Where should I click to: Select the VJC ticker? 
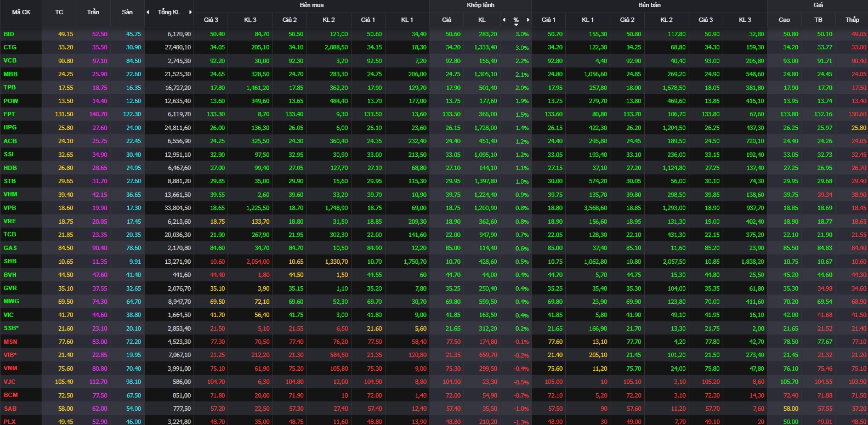9,382
